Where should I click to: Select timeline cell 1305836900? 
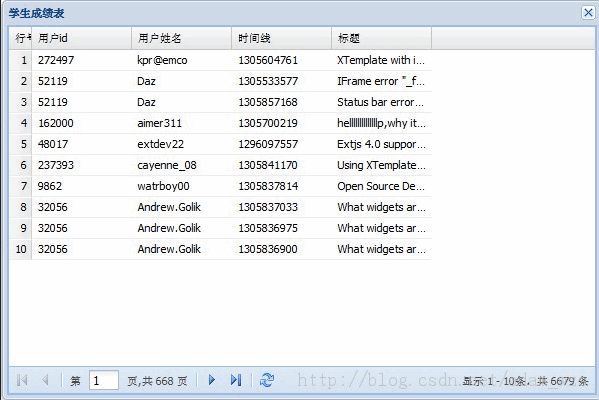pos(282,249)
